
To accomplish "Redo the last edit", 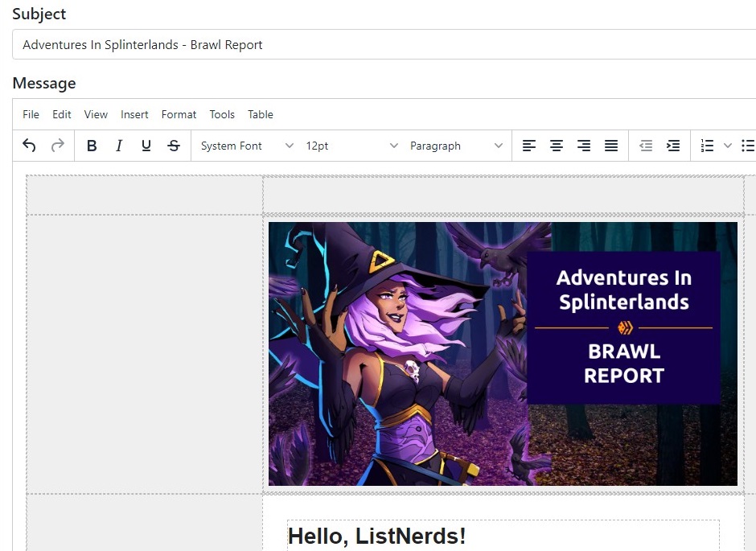I will click(57, 146).
